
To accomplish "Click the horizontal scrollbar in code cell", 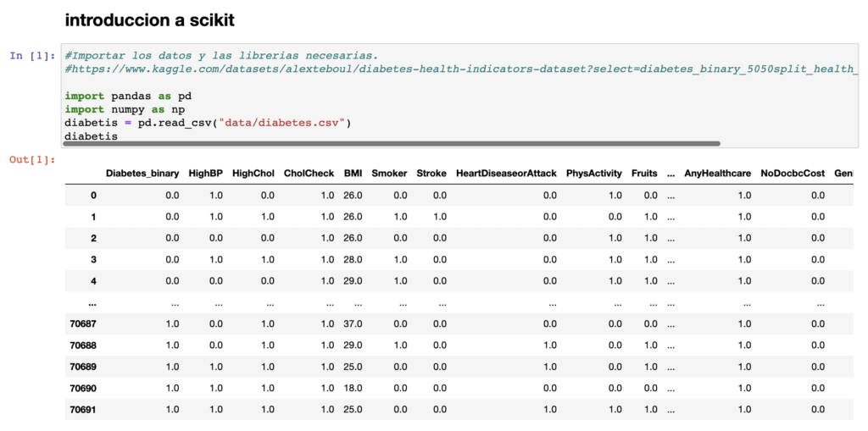I will [392, 143].
